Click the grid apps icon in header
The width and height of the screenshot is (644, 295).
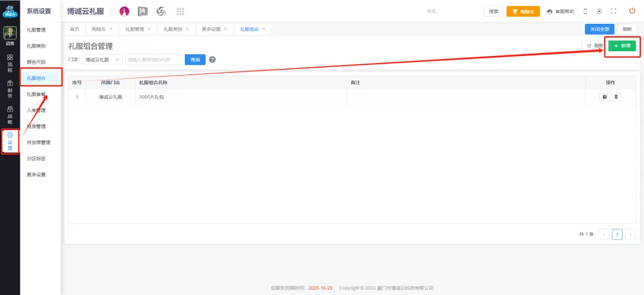[180, 11]
